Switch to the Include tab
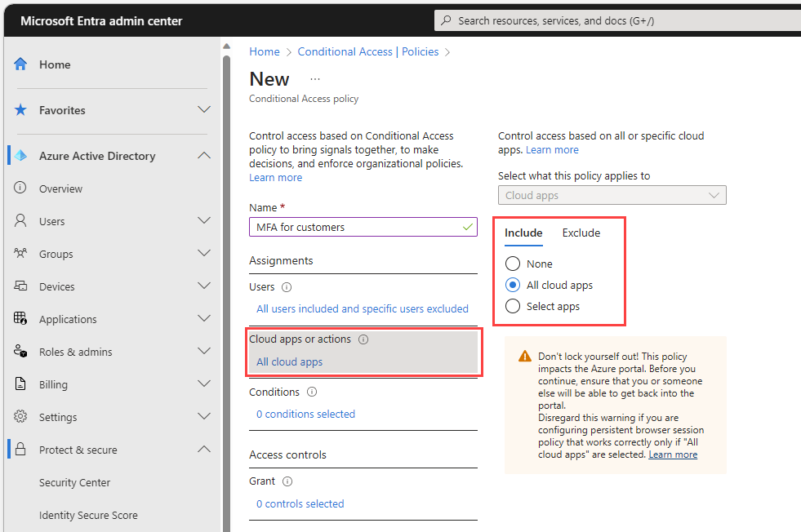This screenshot has width=801, height=532. 523,233
